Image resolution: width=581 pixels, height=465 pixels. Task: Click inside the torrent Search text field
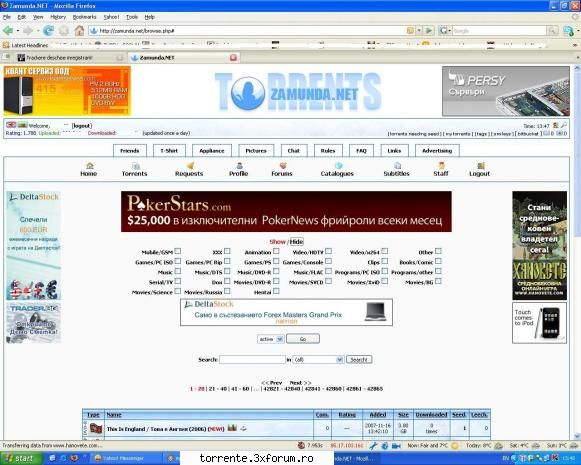[x=252, y=359]
